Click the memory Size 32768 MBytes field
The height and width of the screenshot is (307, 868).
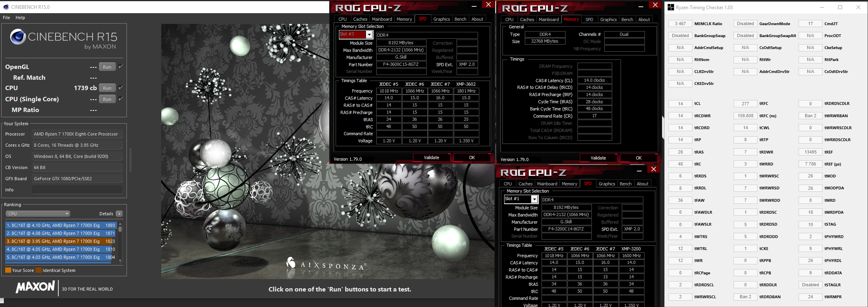(545, 41)
